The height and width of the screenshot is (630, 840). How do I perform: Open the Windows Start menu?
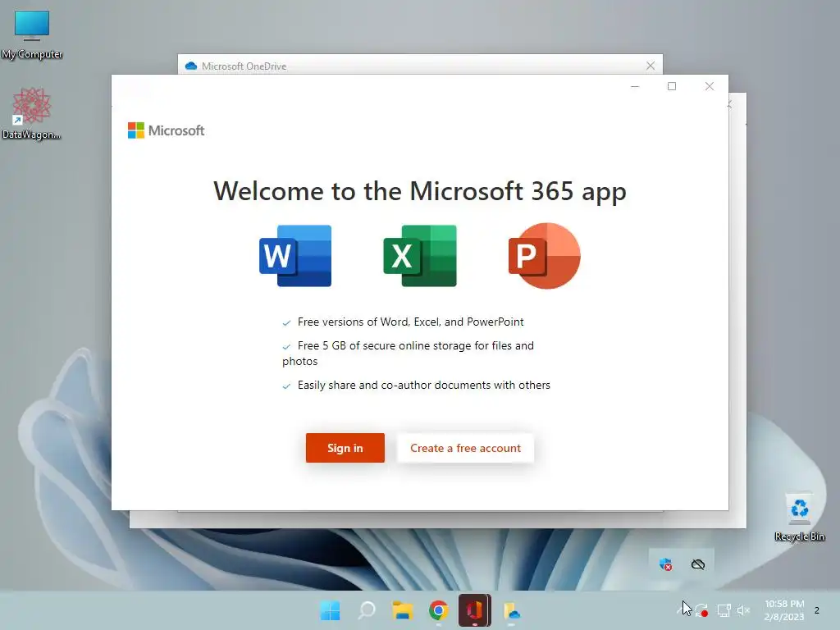[x=330, y=610]
